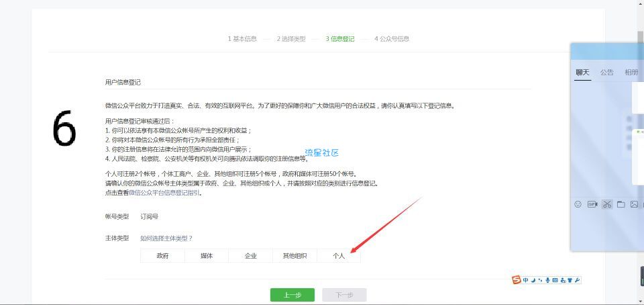Screen dimensions: 644x305
Task: Click step 1 基本信息
Action: pyautogui.click(x=242, y=39)
